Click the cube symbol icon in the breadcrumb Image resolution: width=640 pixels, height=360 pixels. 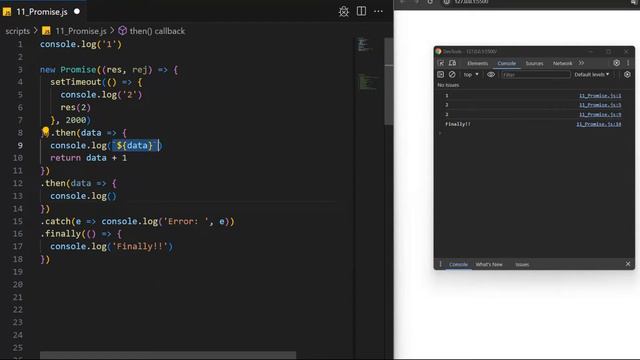click(x=122, y=31)
